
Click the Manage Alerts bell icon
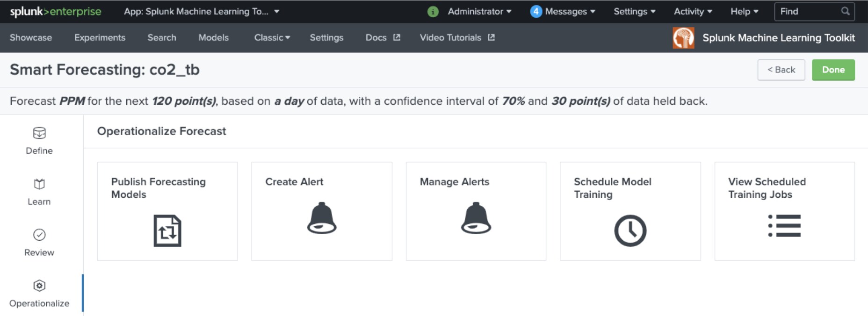476,218
